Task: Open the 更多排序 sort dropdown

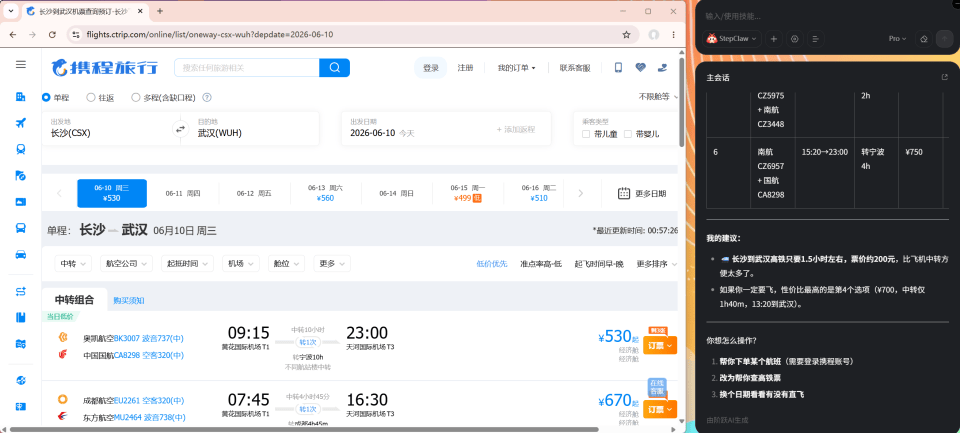Action: (x=657, y=264)
